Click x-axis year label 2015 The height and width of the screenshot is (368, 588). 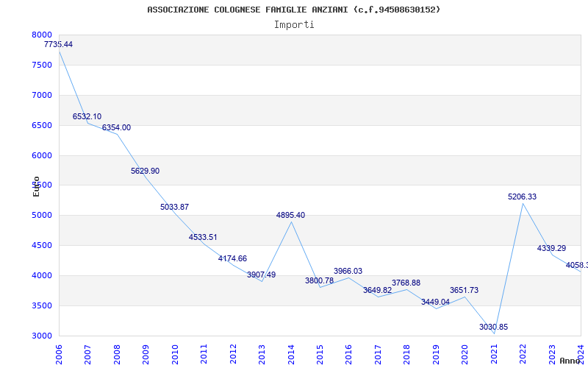pyautogui.click(x=320, y=354)
